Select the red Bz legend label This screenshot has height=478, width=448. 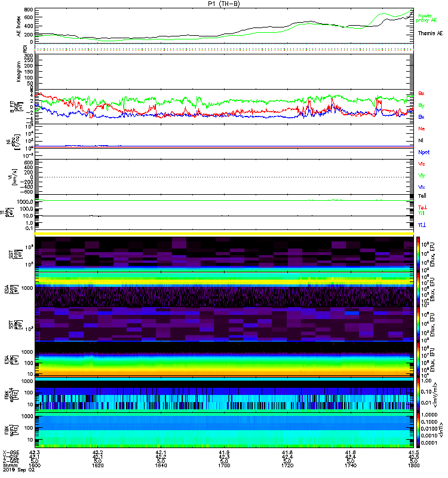pos(421,93)
